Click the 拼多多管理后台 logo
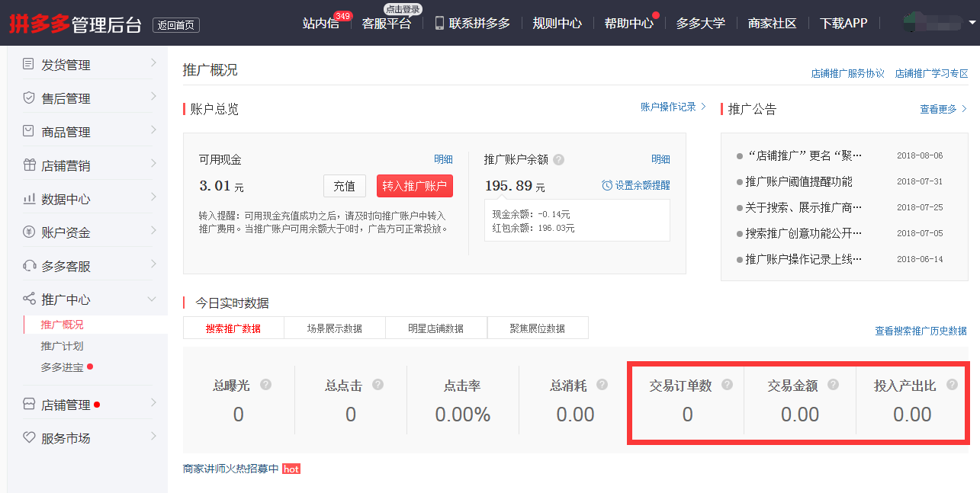Screen dimensions: 980x493 (x=76, y=24)
